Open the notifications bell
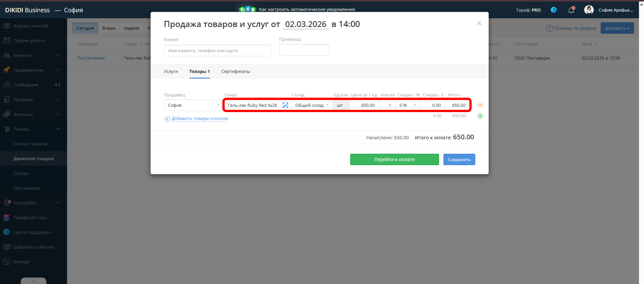This screenshot has height=284, width=644. [571, 10]
